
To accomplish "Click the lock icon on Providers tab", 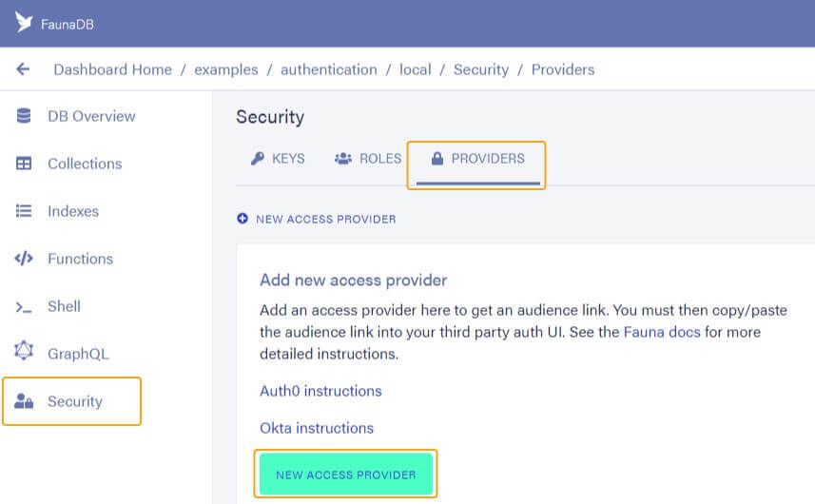I will [437, 158].
